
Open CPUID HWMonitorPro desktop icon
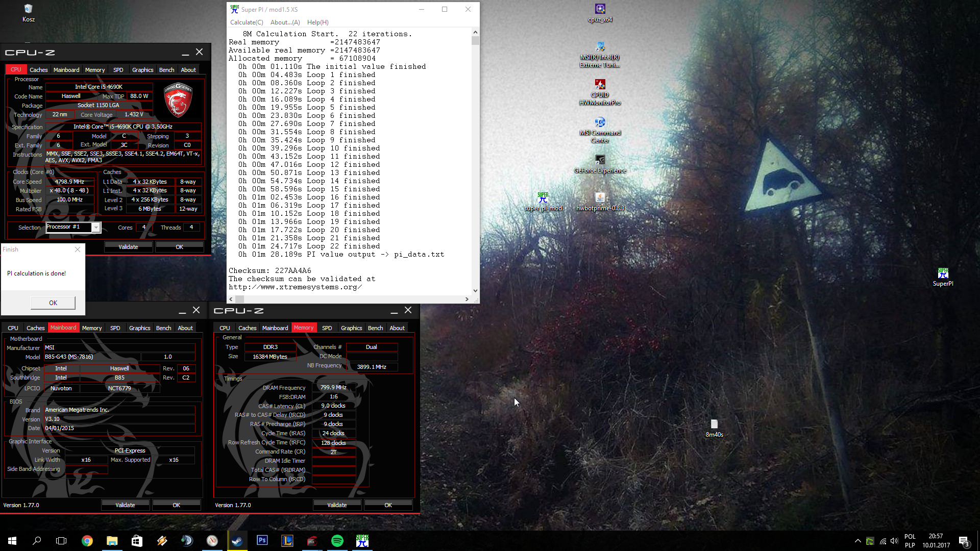tap(600, 92)
